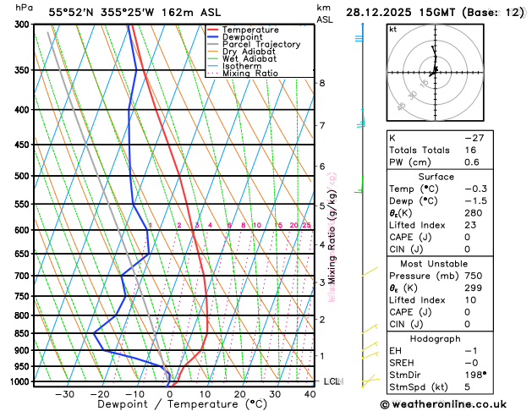Viewport: 532px width, 411px height.
Task: Click the K index value -27
Action: pyautogui.click(x=474, y=138)
